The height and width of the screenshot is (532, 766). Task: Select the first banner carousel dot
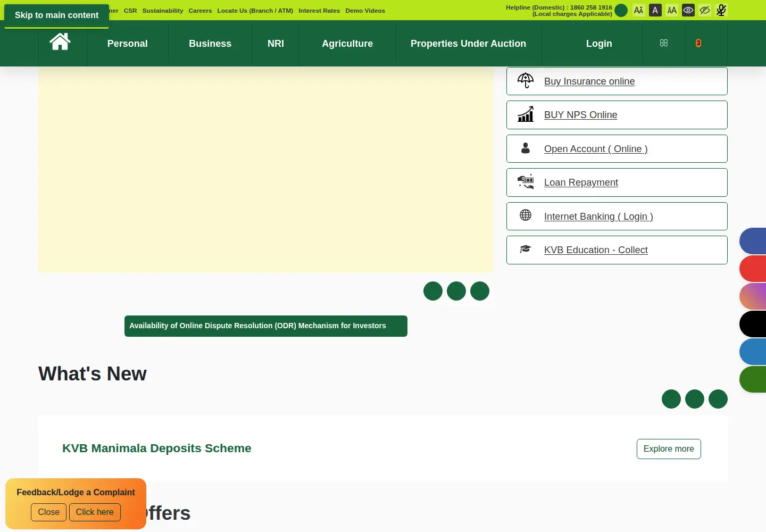[433, 291]
